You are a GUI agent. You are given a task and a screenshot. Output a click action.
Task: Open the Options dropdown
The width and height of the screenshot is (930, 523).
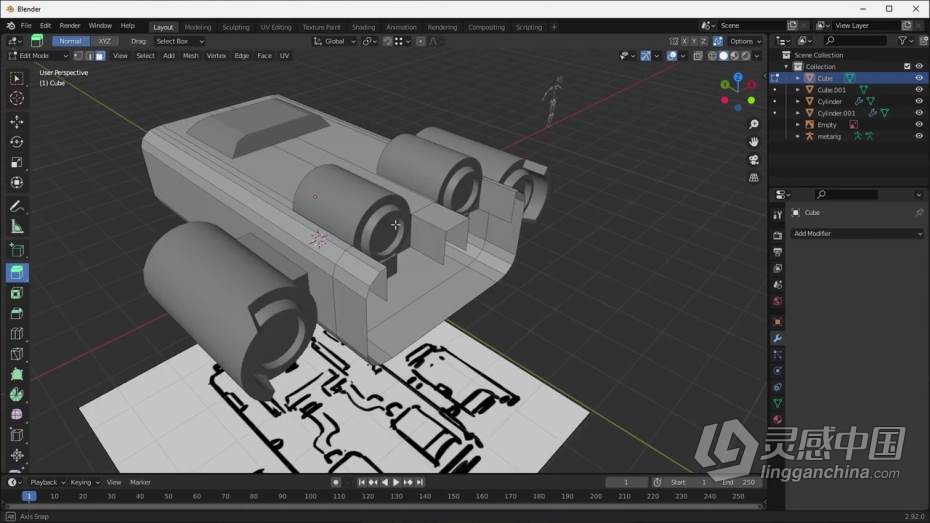coord(746,42)
